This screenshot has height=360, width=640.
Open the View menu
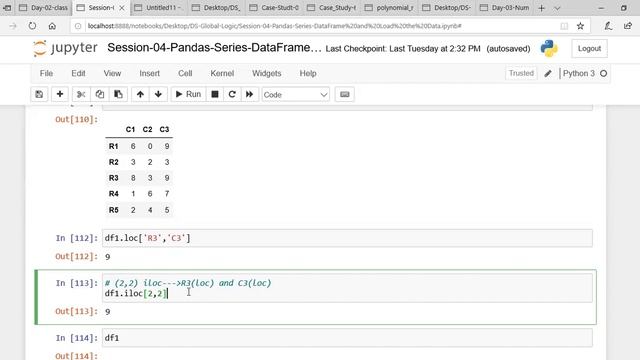coord(112,73)
